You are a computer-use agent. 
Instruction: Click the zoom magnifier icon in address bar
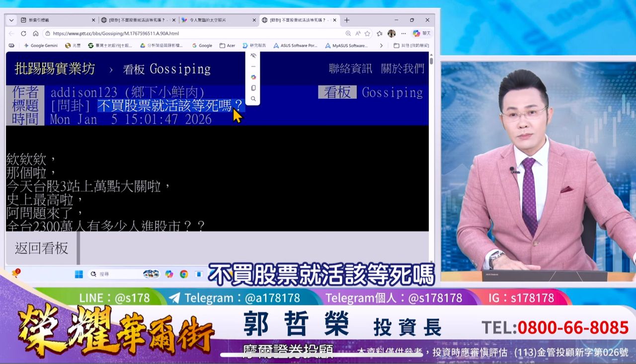tap(347, 34)
